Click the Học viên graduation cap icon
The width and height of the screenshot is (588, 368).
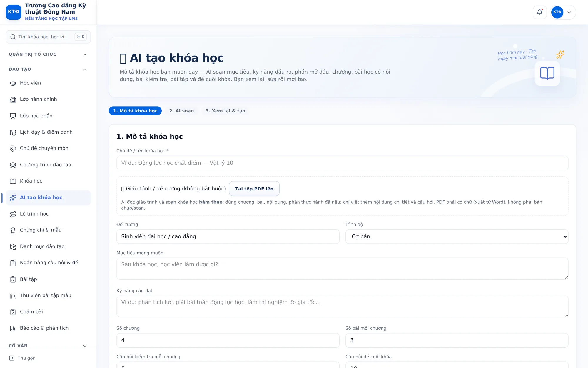pyautogui.click(x=13, y=83)
